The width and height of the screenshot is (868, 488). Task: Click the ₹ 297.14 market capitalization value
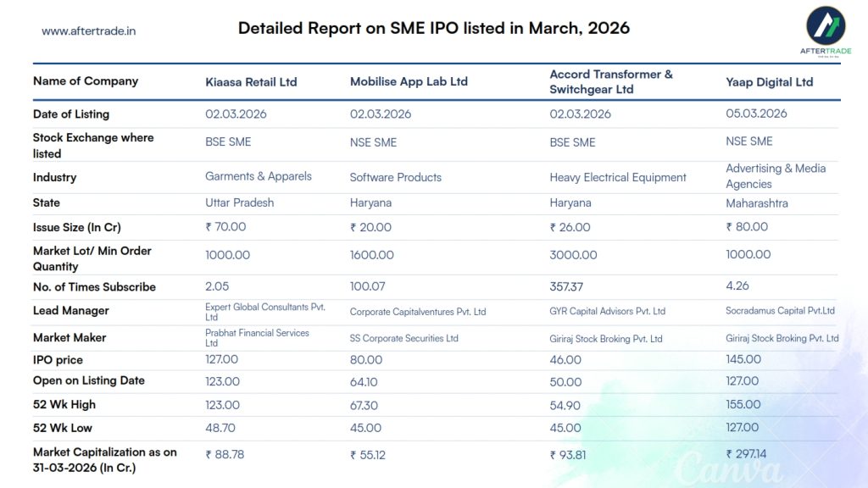pos(746,454)
